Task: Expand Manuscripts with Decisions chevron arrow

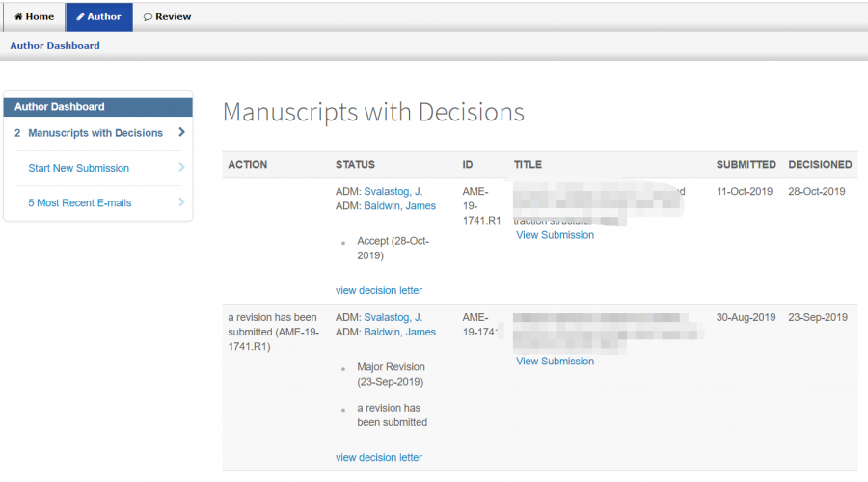Action: pyautogui.click(x=181, y=132)
